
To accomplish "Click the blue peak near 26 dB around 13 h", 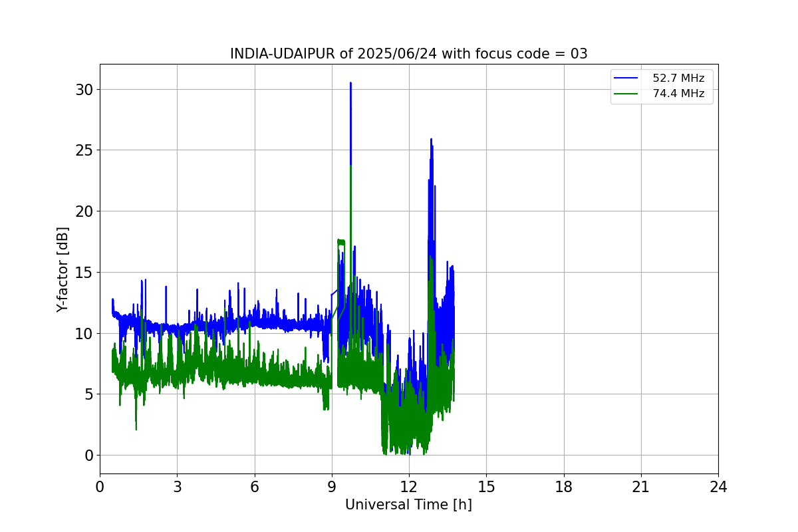I will point(431,140).
